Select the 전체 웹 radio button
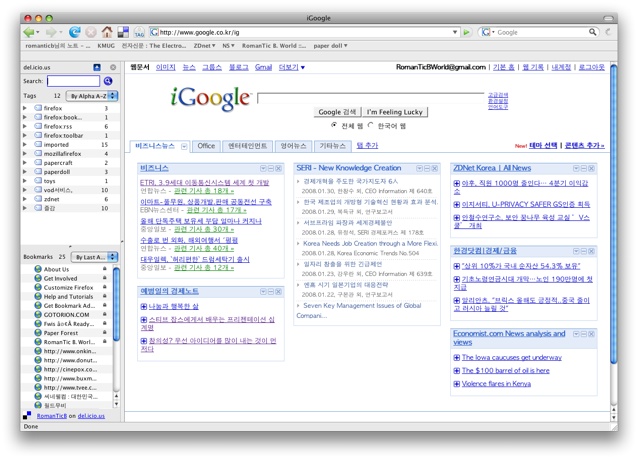Viewport: 638px width, 459px height. coord(334,125)
